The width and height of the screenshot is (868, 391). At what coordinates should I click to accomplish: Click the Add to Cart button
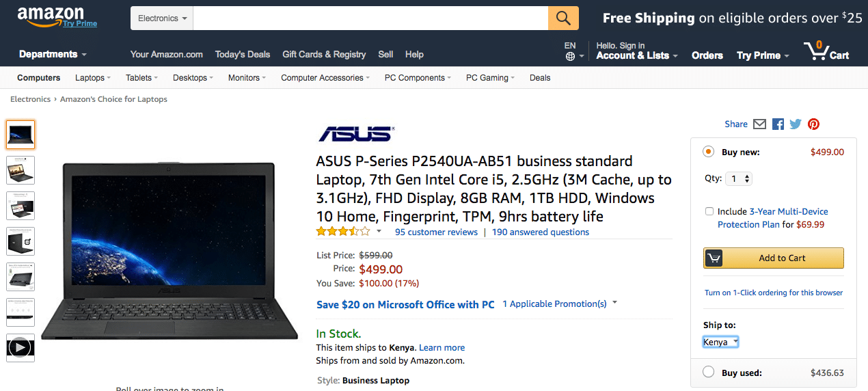click(773, 258)
